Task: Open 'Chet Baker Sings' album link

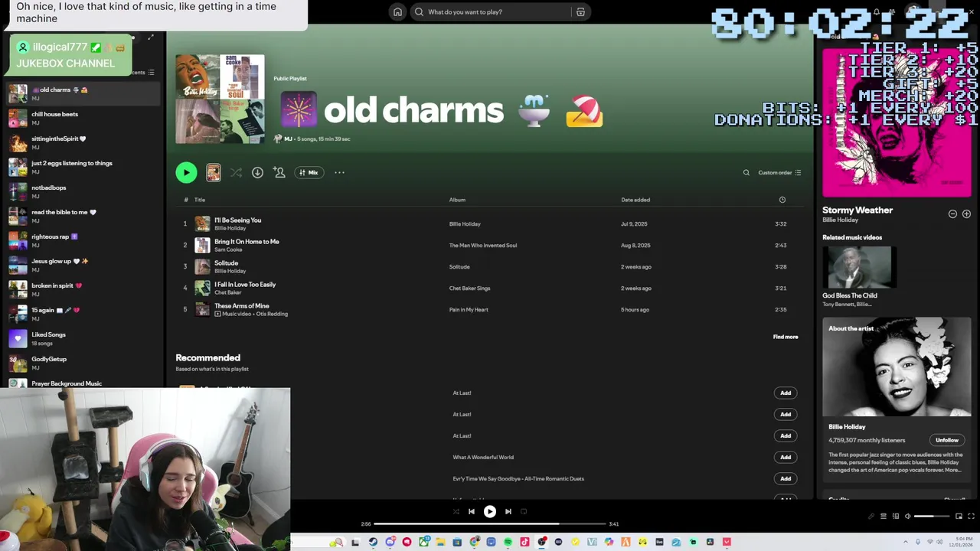Action: [469, 288]
